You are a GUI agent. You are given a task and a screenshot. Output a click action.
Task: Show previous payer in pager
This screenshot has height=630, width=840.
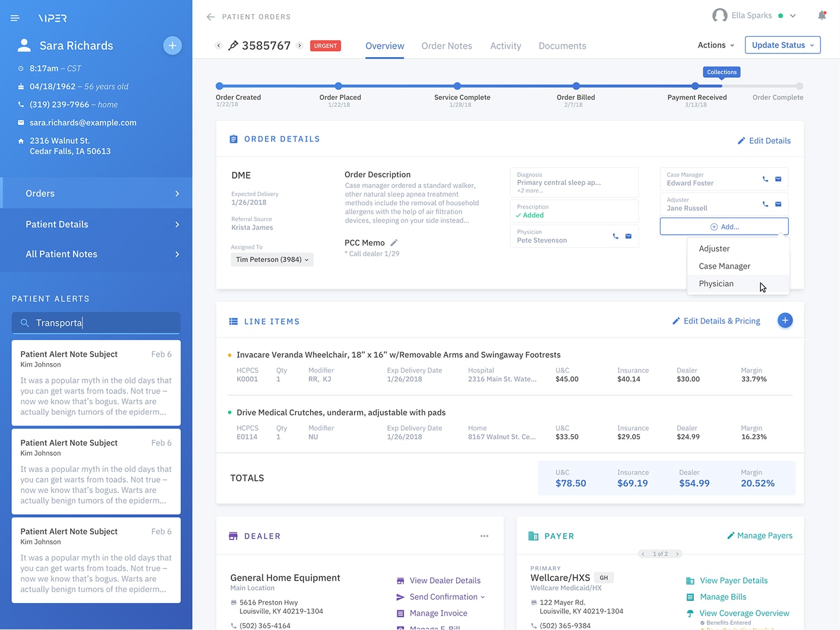643,554
